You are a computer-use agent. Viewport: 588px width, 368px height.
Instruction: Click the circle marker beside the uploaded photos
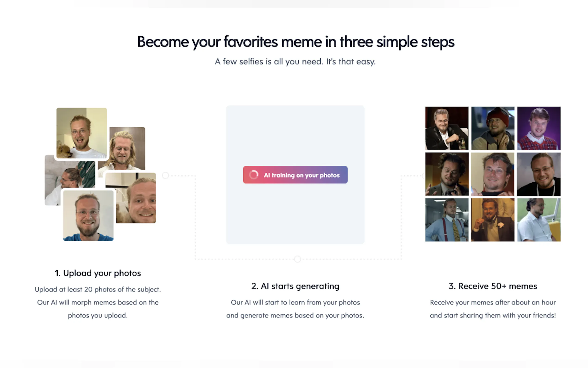pyautogui.click(x=165, y=175)
